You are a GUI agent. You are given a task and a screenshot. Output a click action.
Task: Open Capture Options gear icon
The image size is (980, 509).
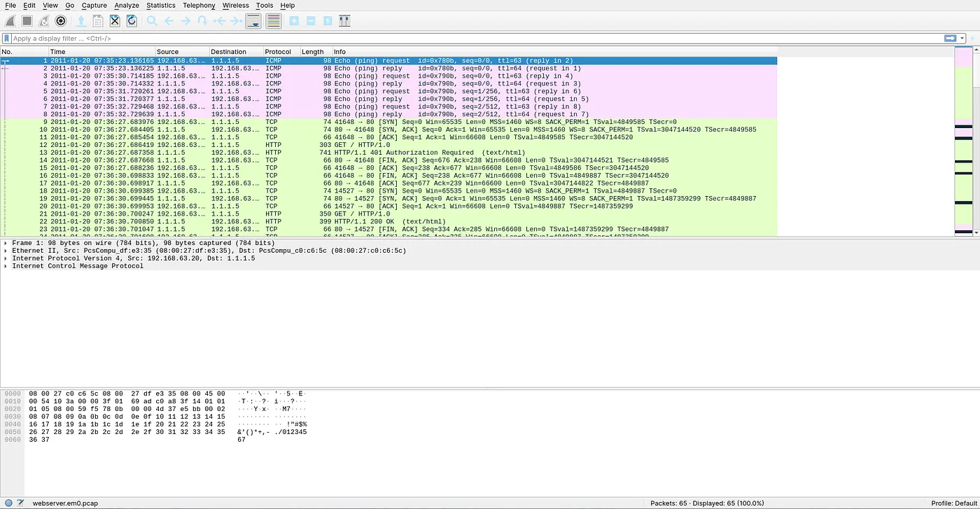tap(61, 21)
